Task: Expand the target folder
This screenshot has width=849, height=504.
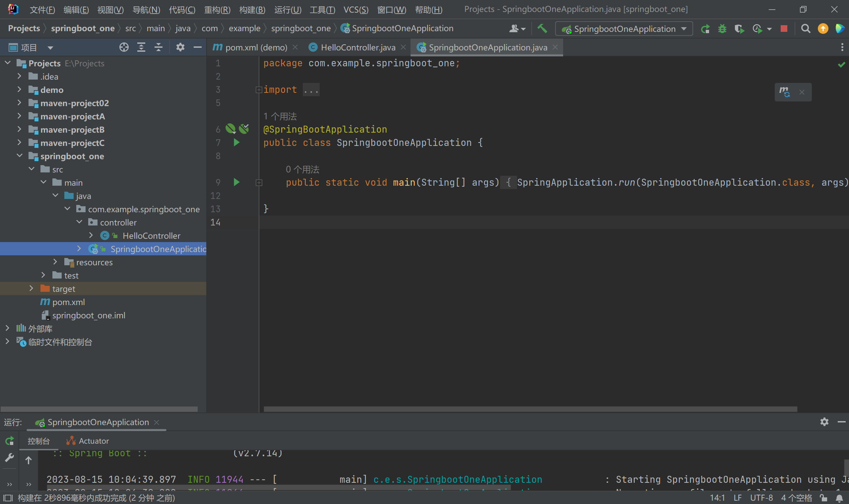Action: tap(31, 288)
